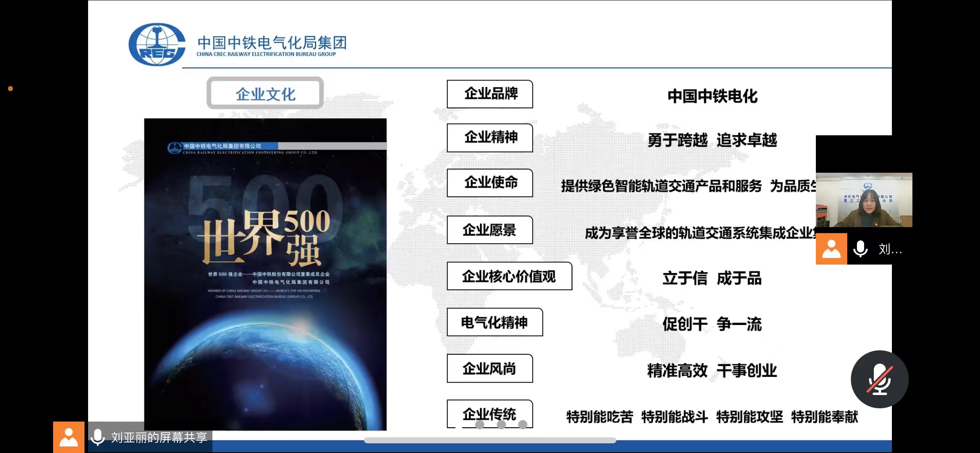Tap the 刘亚丽的屏幕共享 label text

[159, 437]
